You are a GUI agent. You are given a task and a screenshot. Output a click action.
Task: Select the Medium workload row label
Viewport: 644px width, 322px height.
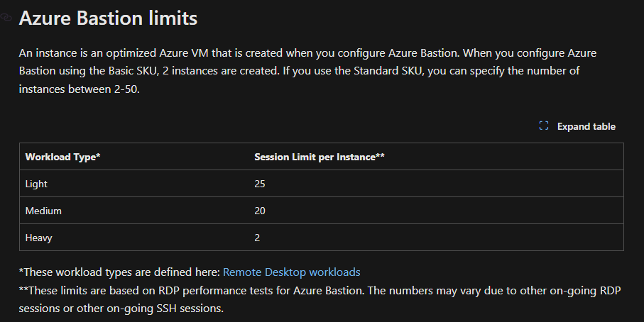[x=43, y=211]
